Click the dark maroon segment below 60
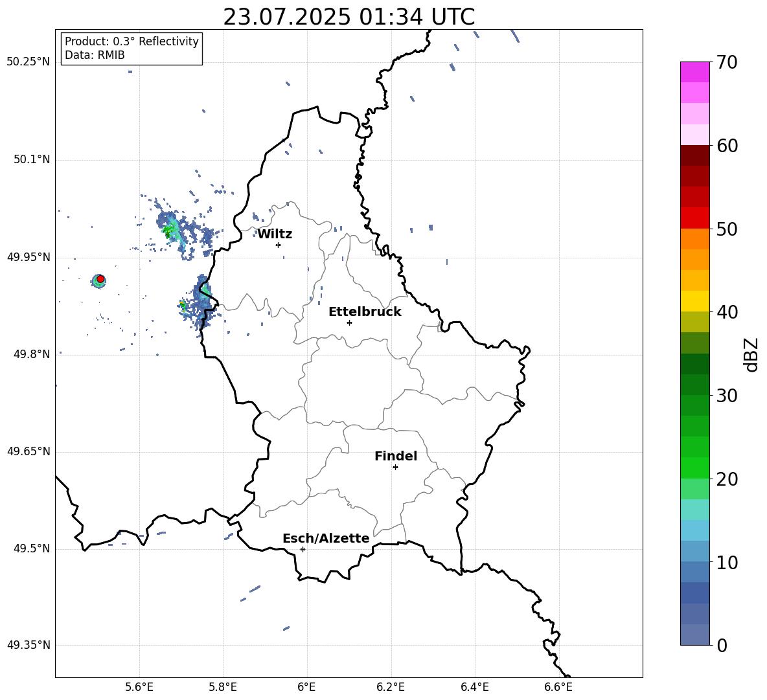This screenshot has width=767, height=700. [694, 155]
